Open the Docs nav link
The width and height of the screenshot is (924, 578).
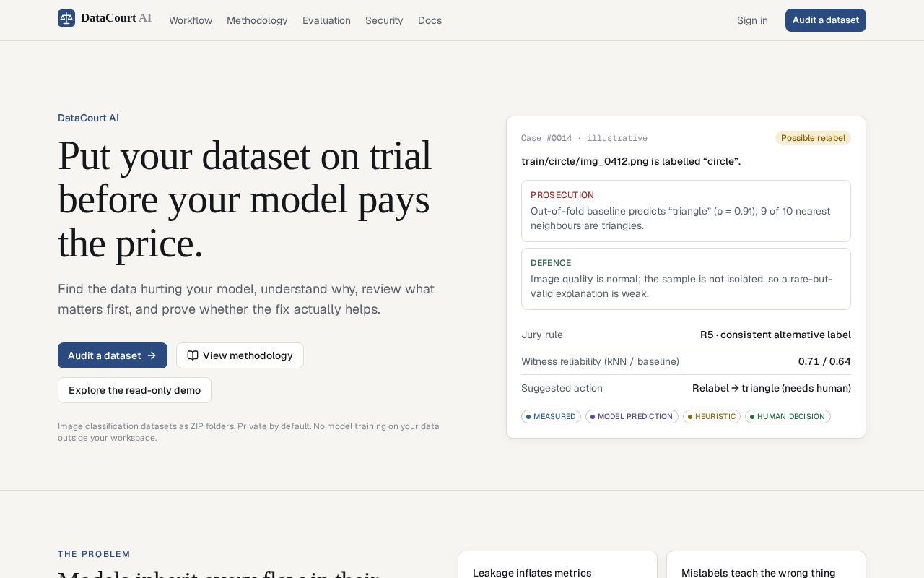(430, 20)
